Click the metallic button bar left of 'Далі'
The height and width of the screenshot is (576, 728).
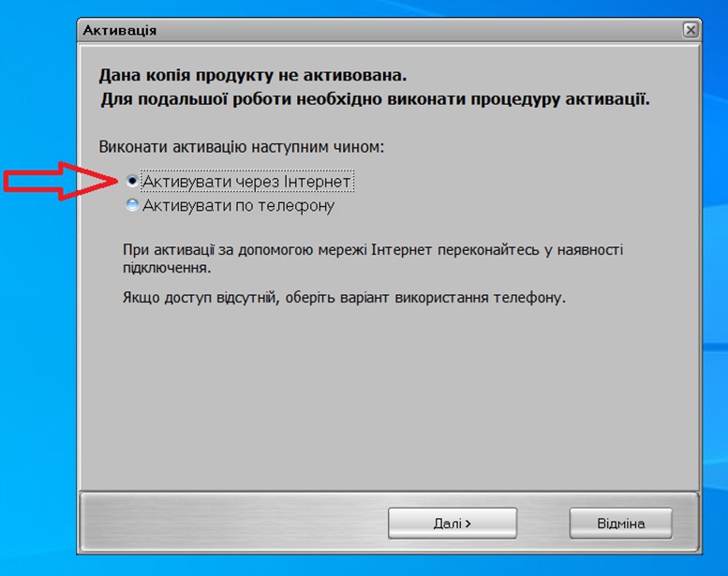click(x=234, y=524)
